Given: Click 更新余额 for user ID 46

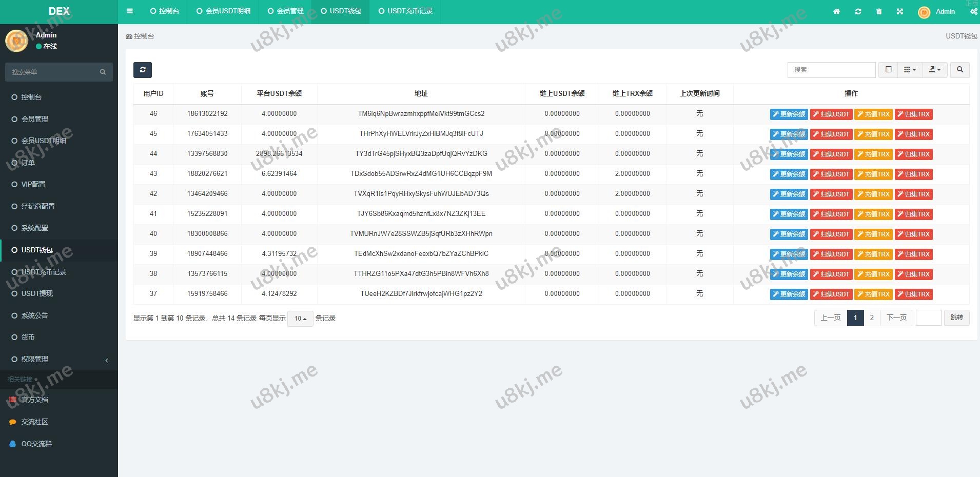Looking at the screenshot, I should (x=789, y=114).
